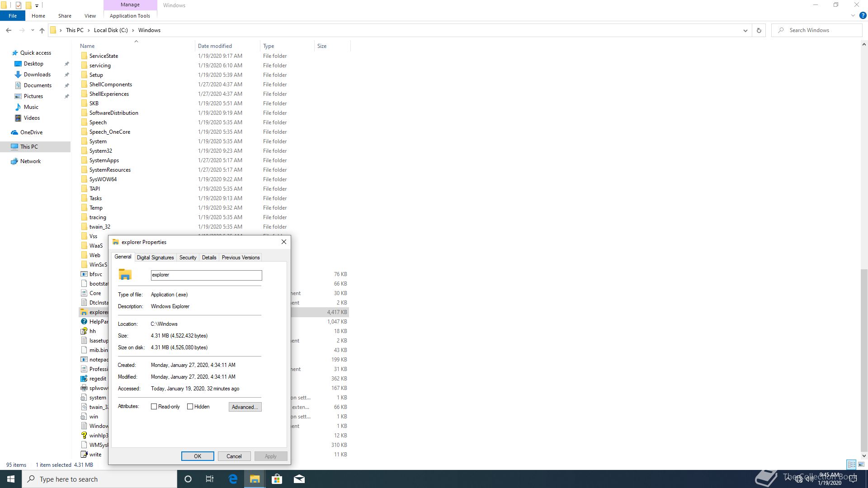Select the hh help file icon

[84, 331]
